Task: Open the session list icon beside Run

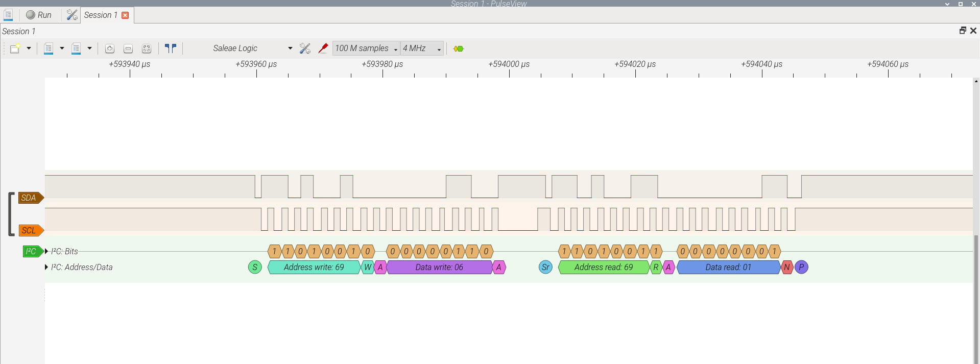Action: (8, 15)
